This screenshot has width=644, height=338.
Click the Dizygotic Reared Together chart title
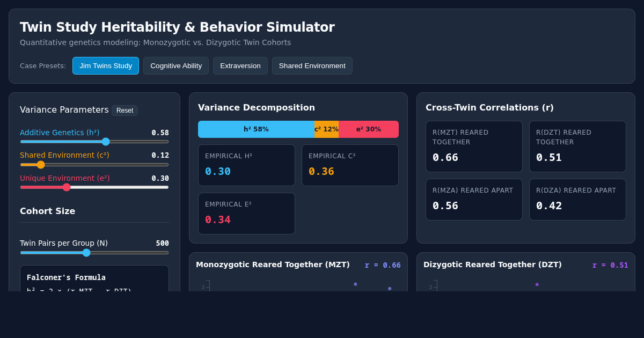tap(493, 264)
